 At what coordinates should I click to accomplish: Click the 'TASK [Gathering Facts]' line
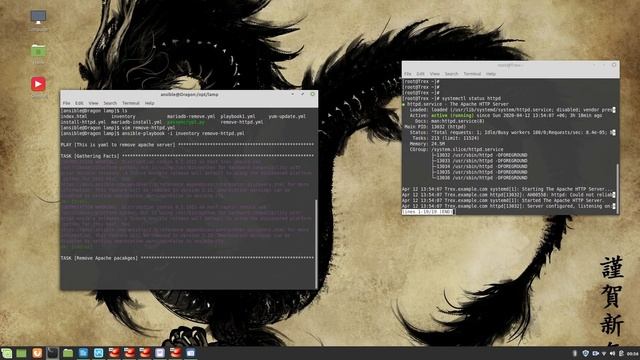(187, 156)
